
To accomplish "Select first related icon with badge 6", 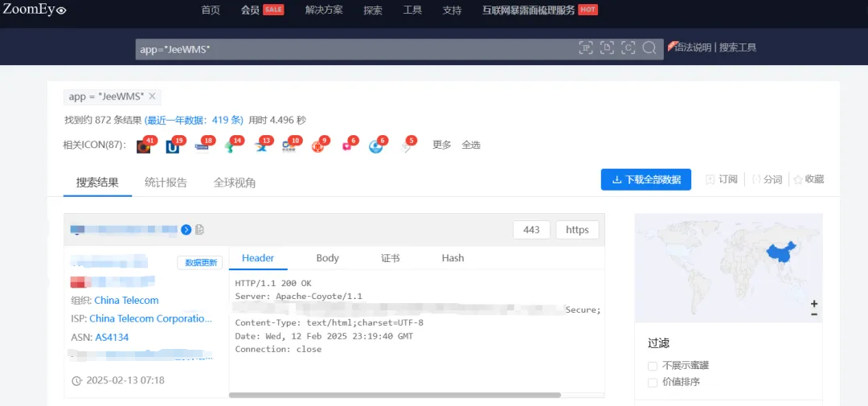I will [347, 146].
